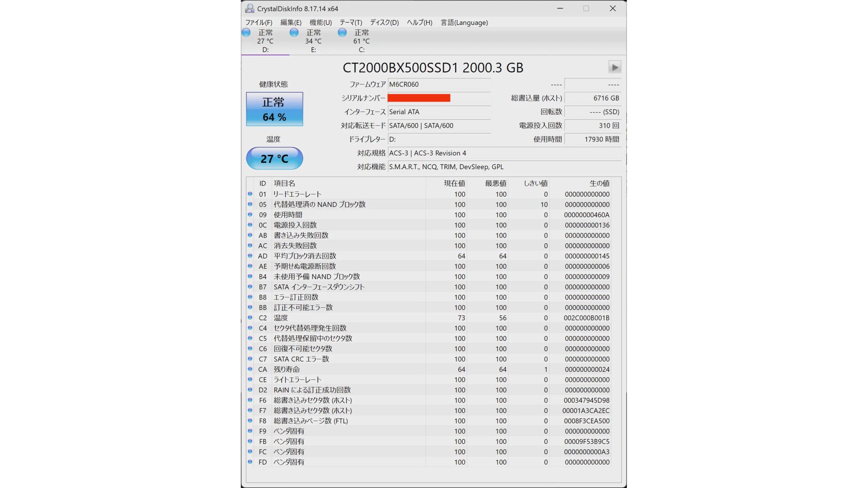Click status dot for C2 温度 row

point(250,318)
